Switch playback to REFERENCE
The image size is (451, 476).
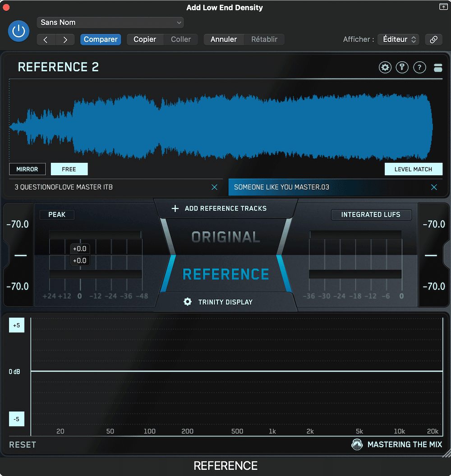[225, 274]
